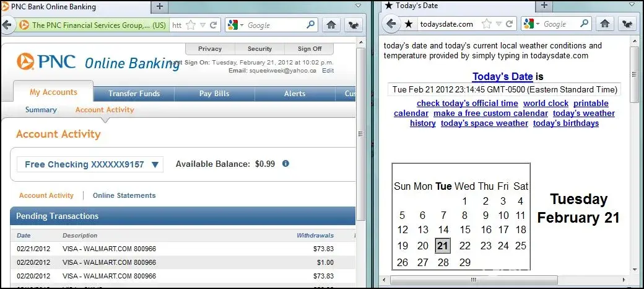Open the make a free custom calendar link
The image size is (644, 289).
pyautogui.click(x=490, y=113)
